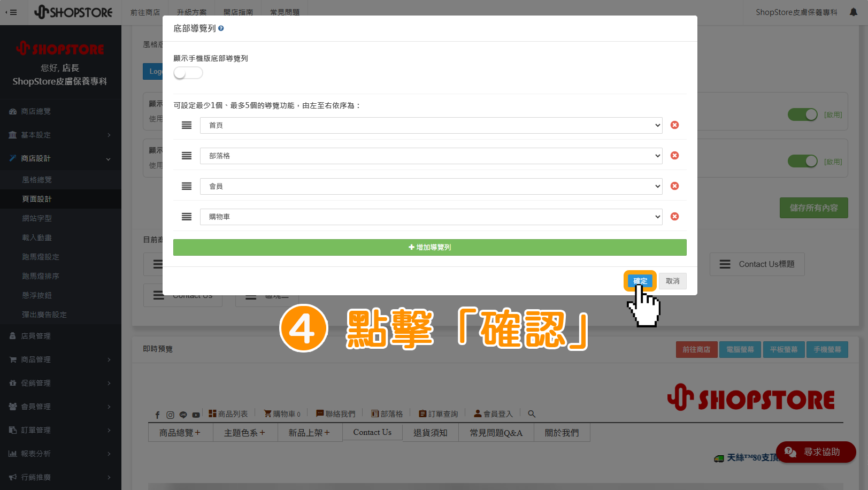Viewport: 868px width, 490px height.
Task: Click the 會員登入 person icon in the preview
Action: pos(478,414)
